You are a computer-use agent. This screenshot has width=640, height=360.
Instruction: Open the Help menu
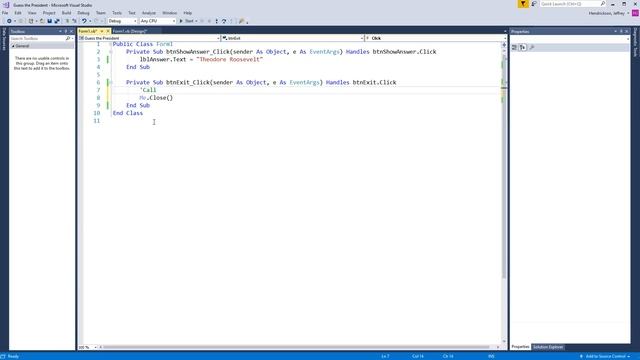[x=187, y=13]
